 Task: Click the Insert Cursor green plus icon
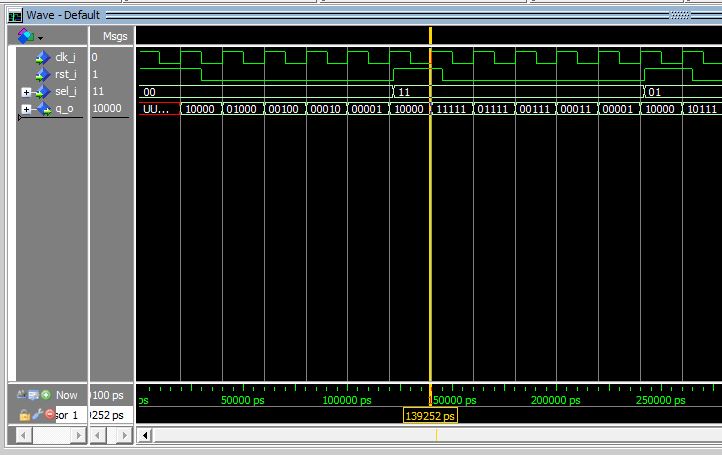point(46,395)
